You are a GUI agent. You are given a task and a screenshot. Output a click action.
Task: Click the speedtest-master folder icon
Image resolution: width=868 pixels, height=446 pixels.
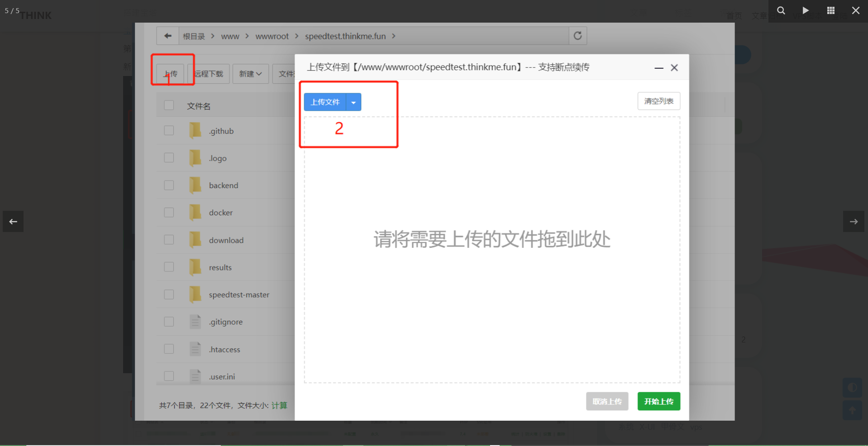click(x=195, y=294)
